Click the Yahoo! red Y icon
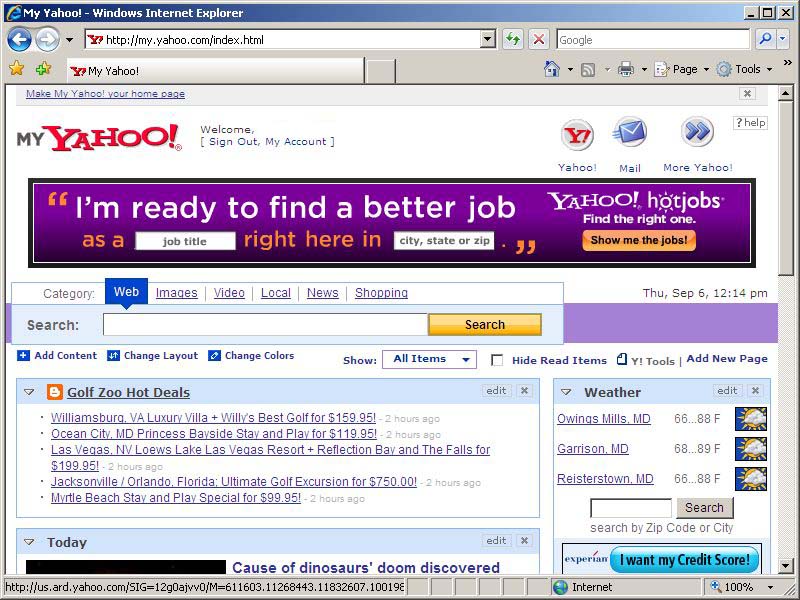Image resolution: width=800 pixels, height=600 pixels. click(x=577, y=135)
